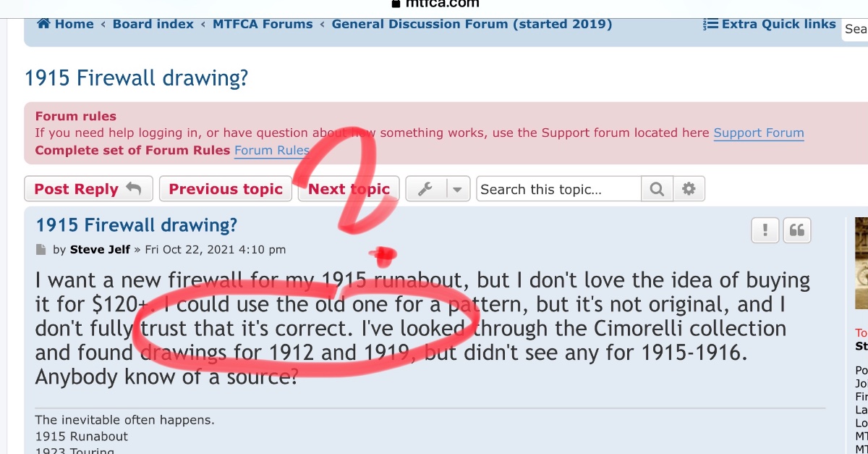Open the Support Forum link

point(759,133)
